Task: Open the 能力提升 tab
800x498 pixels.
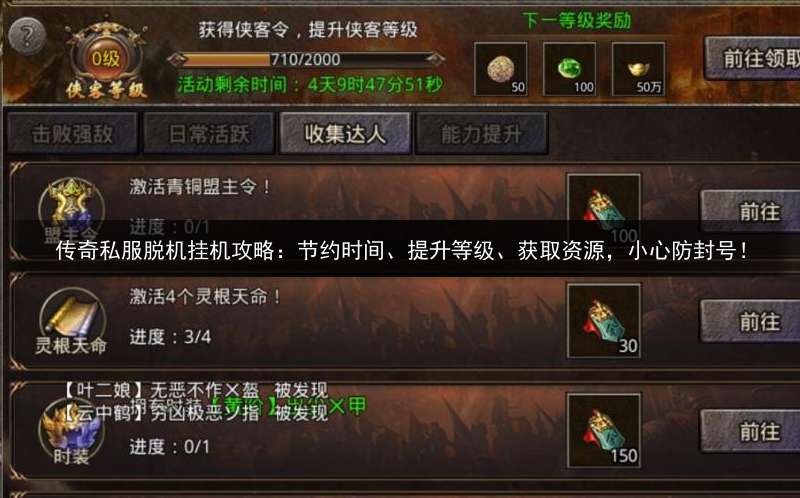Action: pos(482,134)
